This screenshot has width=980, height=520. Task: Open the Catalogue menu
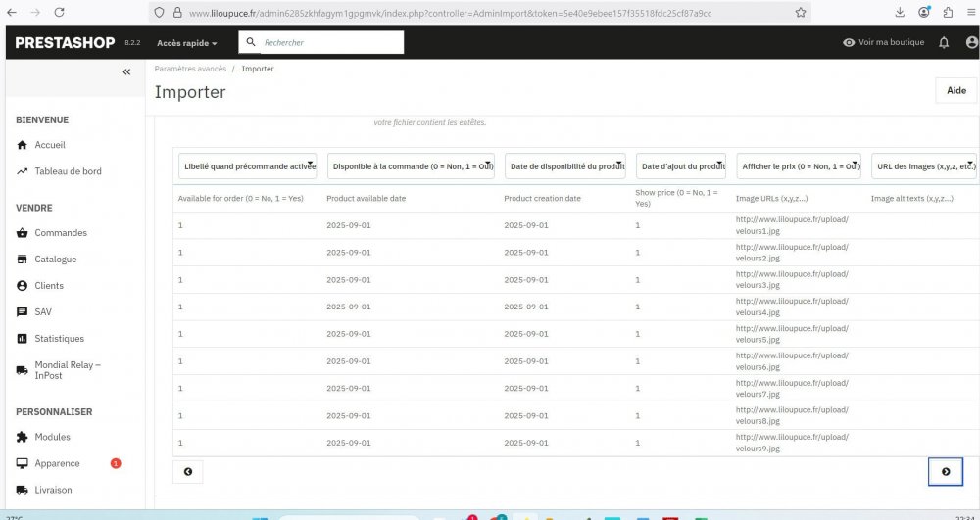[x=56, y=260]
